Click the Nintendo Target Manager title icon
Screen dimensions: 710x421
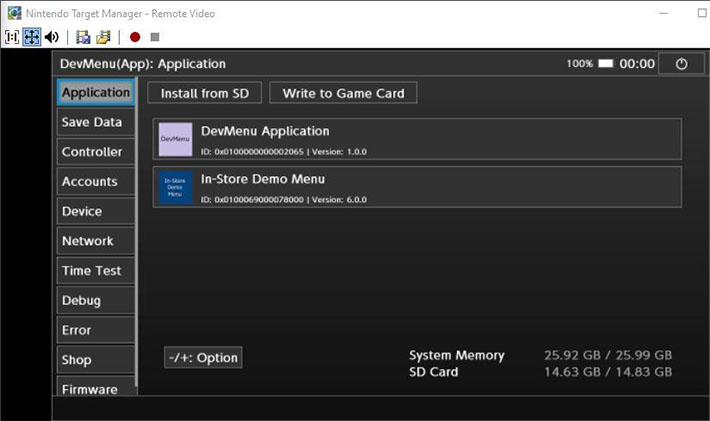point(14,13)
